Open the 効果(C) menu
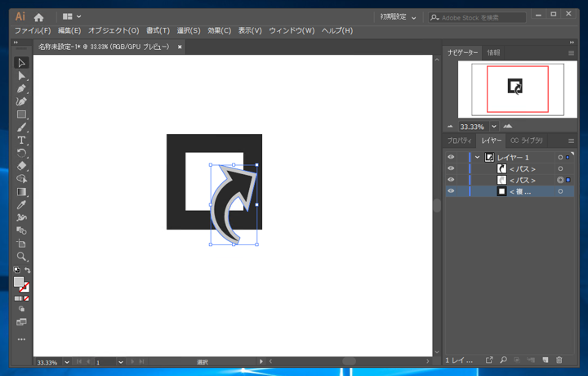 pos(220,30)
